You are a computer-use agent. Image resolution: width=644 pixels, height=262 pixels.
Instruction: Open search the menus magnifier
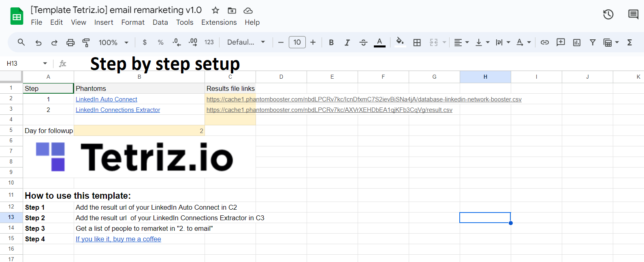21,42
